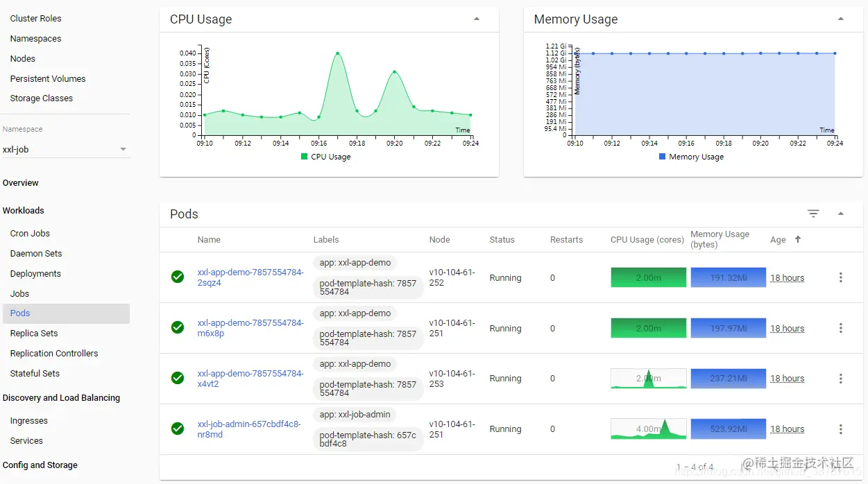Click node v10-104-61-253 cell
The image size is (868, 484).
452,379
